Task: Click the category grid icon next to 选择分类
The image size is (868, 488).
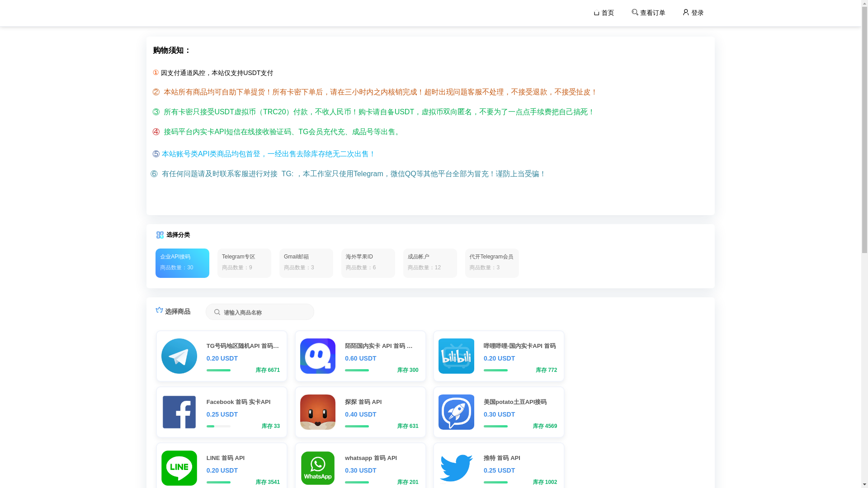Action: [160, 235]
